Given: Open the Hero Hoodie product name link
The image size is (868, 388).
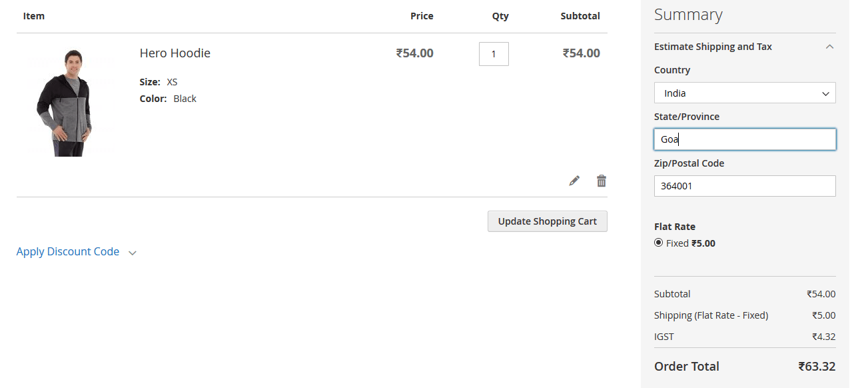Looking at the screenshot, I should pos(175,53).
